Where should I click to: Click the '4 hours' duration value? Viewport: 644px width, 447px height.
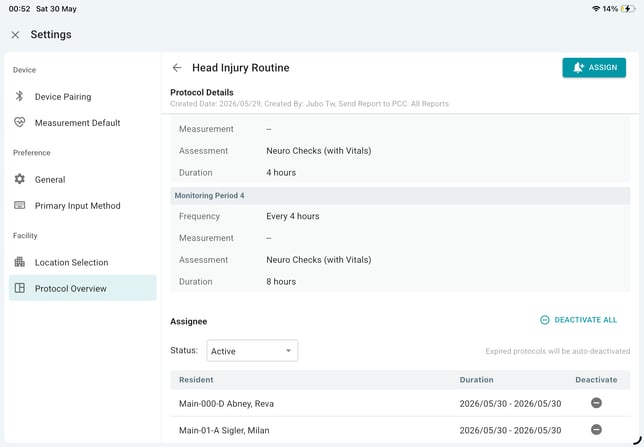coord(281,173)
